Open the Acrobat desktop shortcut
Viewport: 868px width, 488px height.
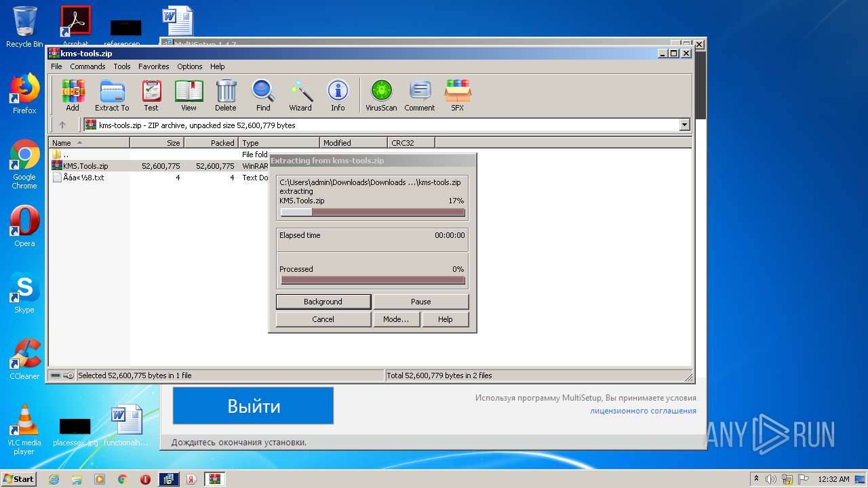(76, 26)
